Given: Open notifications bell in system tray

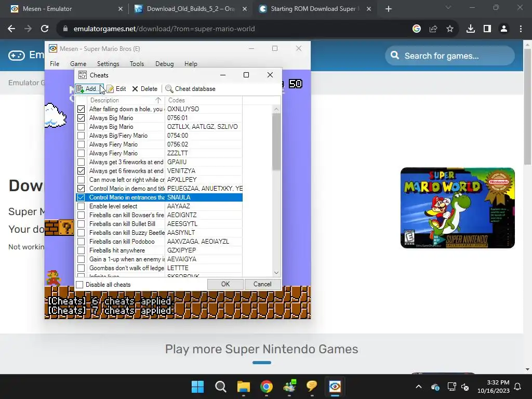Looking at the screenshot, I should click(518, 387).
